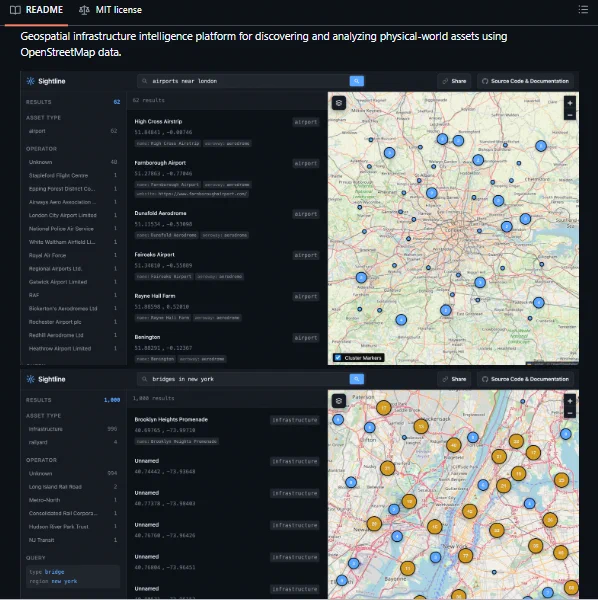598x600 pixels.
Task: Filter by Metro-North operator
Action: tap(73, 500)
